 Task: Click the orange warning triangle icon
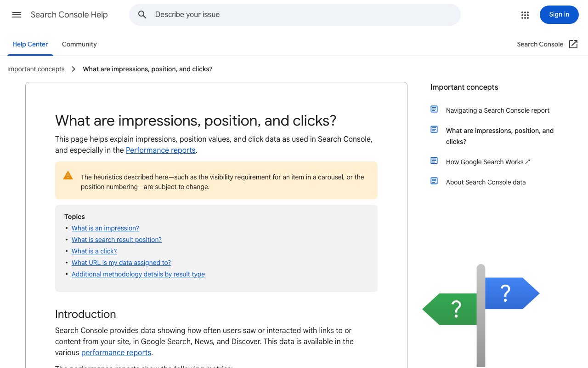[x=68, y=175]
